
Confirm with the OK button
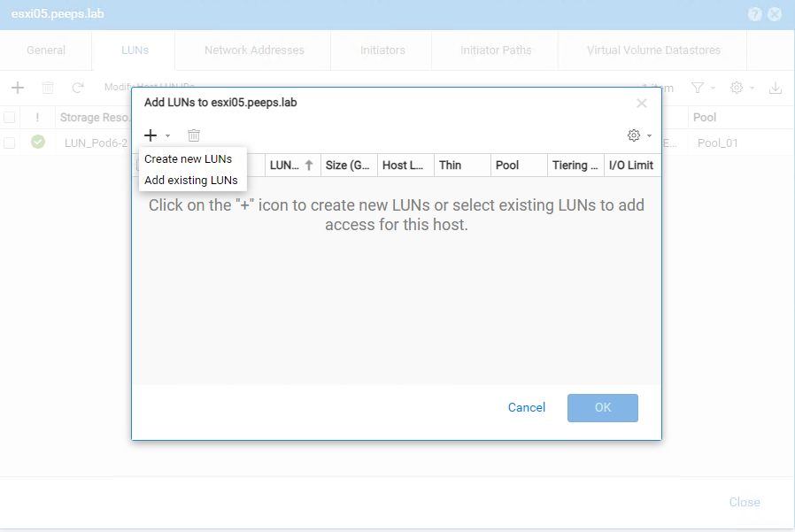[x=603, y=408]
